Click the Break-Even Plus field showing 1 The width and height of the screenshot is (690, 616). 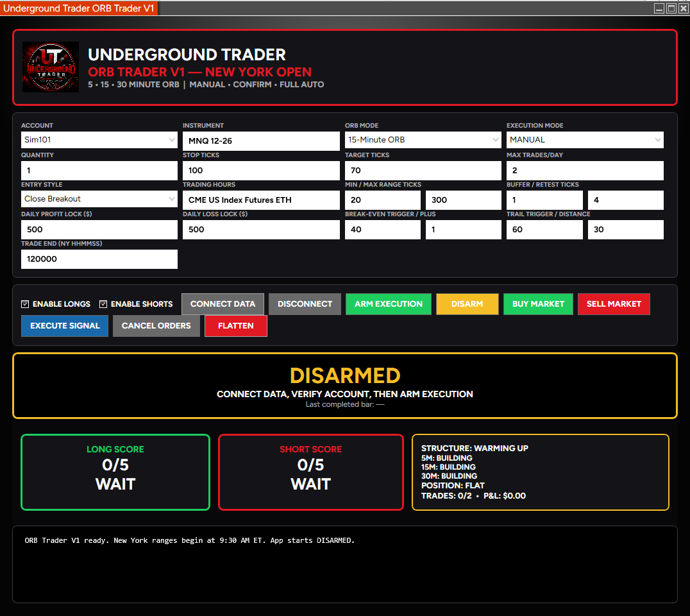click(x=464, y=230)
